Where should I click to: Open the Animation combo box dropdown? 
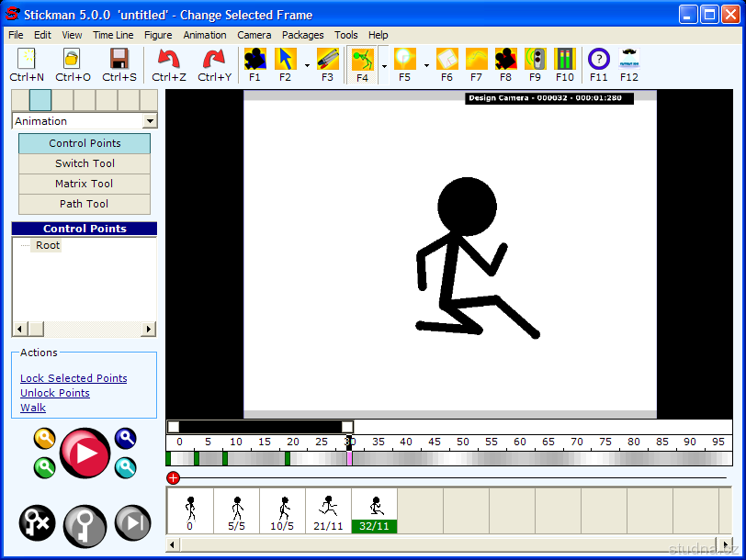point(150,121)
